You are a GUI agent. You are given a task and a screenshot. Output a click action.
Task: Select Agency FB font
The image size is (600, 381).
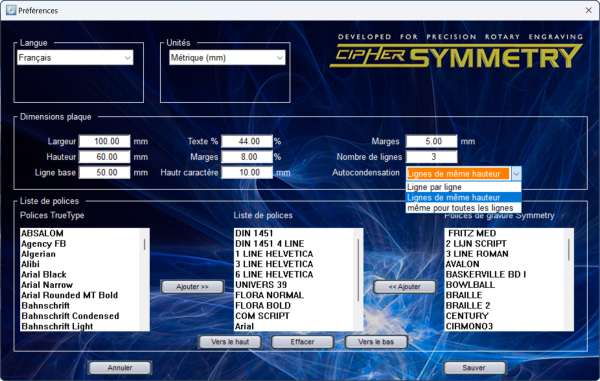tap(80, 244)
